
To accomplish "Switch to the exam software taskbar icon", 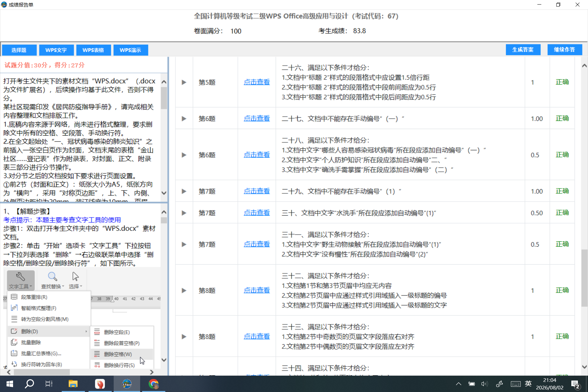I will pos(127,384).
